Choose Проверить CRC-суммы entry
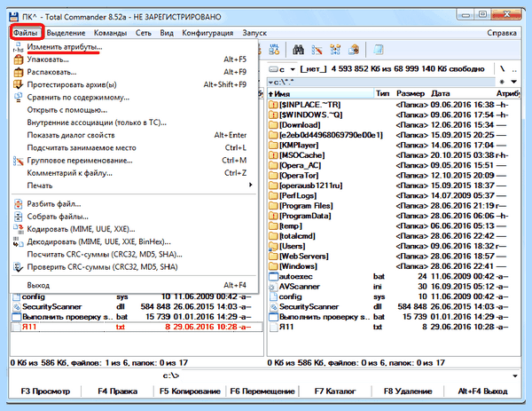This screenshot has width=532, height=411. point(134,267)
